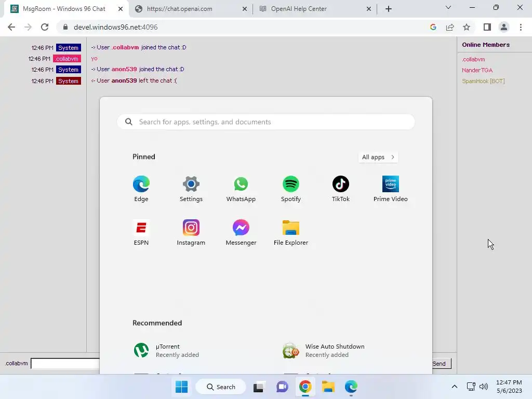Screen dimensions: 532x399
Task: Select SpamHook [BOT] in Online Members
Action: [x=483, y=81]
